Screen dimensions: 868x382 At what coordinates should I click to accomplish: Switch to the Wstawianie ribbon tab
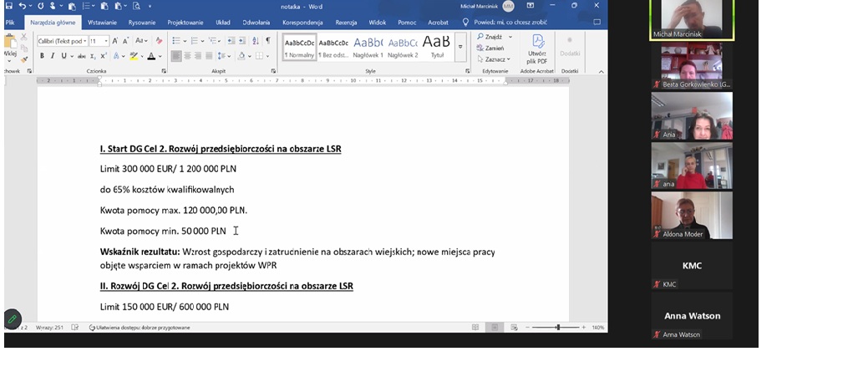pyautogui.click(x=102, y=23)
